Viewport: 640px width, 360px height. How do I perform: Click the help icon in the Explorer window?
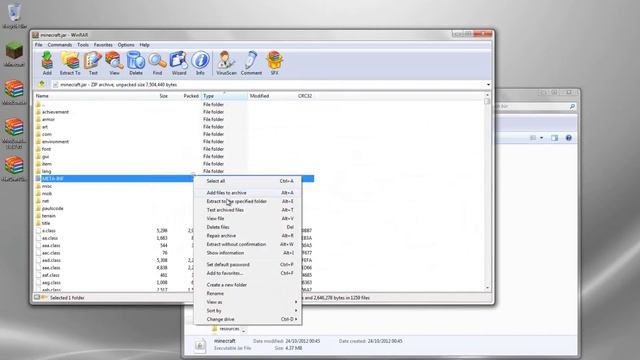point(569,138)
